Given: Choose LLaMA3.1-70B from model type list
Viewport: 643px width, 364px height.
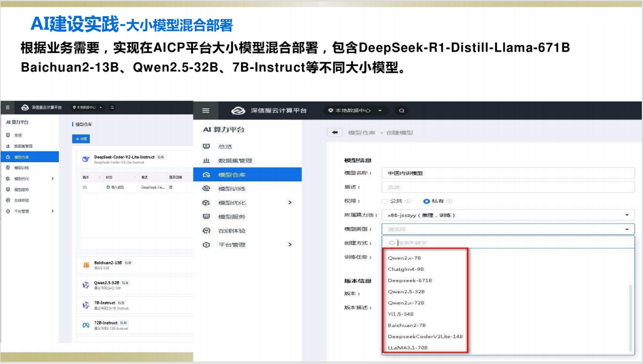Looking at the screenshot, I should 407,348.
